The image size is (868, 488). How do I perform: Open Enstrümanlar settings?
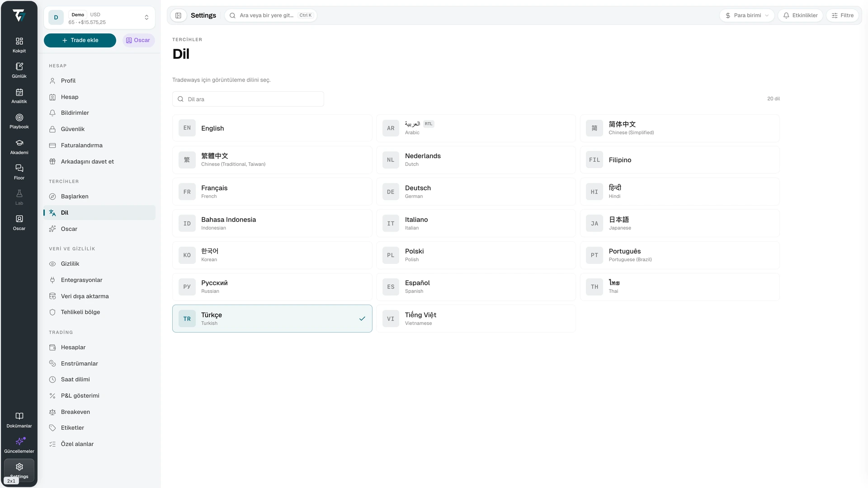(x=99, y=364)
